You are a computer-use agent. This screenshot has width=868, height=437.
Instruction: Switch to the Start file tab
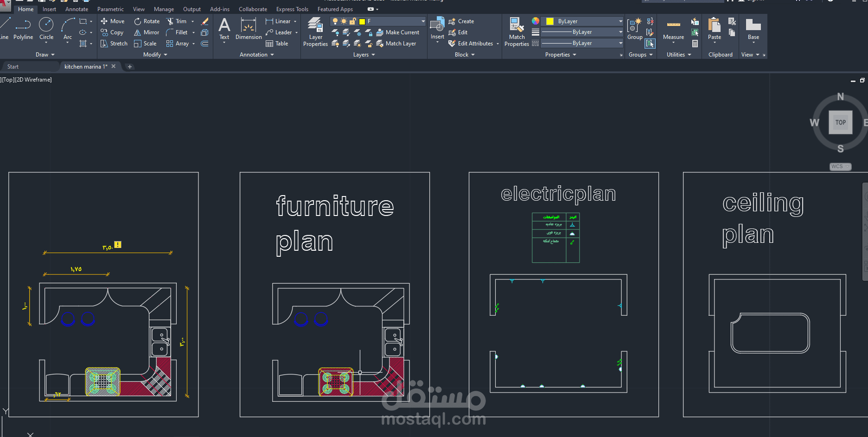[x=13, y=67]
